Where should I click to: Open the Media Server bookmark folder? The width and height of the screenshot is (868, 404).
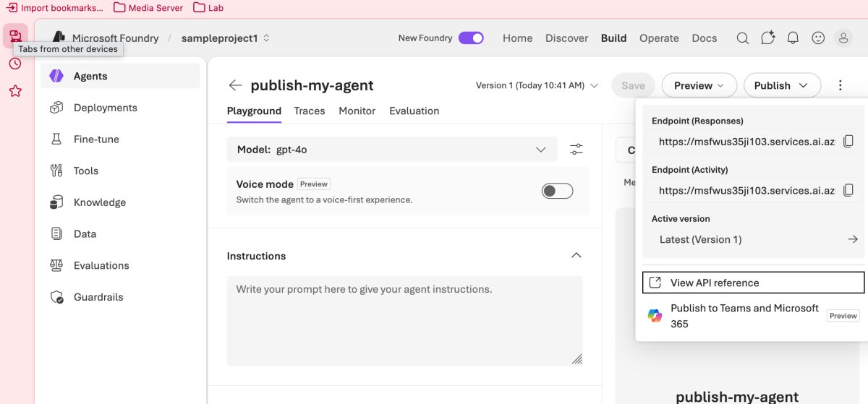[148, 8]
